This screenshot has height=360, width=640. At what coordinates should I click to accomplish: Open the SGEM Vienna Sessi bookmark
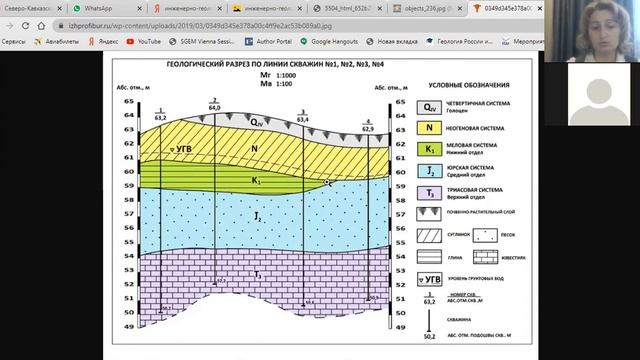click(202, 42)
